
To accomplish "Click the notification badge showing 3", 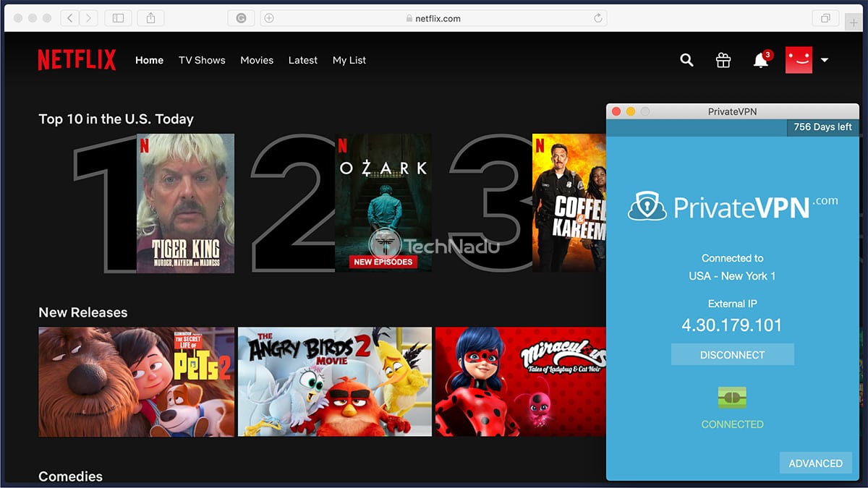I will point(768,54).
